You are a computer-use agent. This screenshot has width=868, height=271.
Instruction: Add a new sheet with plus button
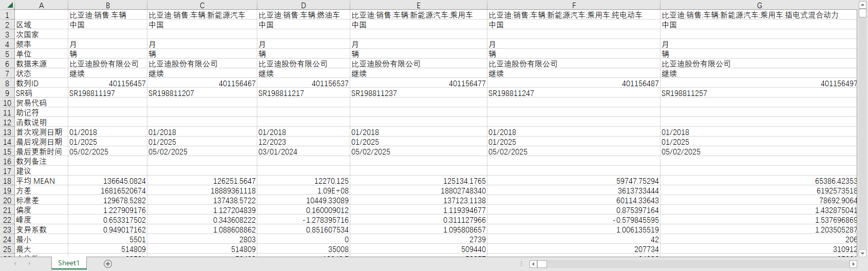point(108,264)
